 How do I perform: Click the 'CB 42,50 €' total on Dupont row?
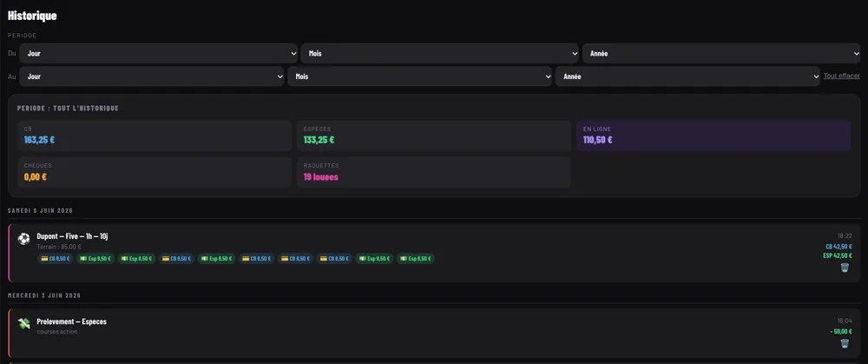(838, 247)
